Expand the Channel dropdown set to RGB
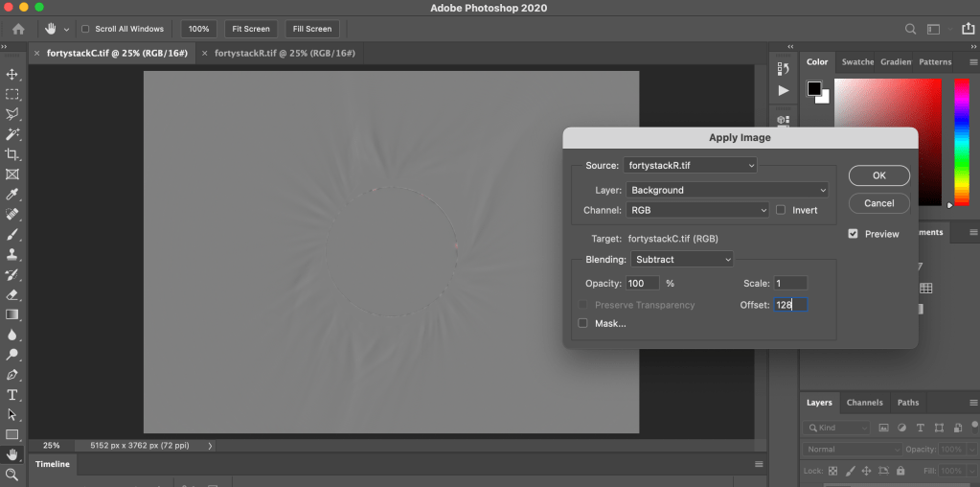This screenshot has height=487, width=980. (697, 210)
